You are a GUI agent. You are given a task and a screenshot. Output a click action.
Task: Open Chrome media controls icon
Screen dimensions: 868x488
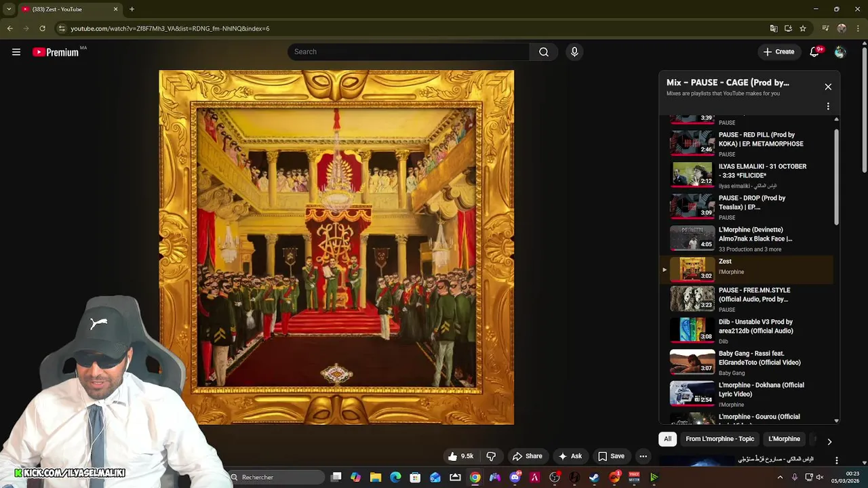click(x=825, y=28)
